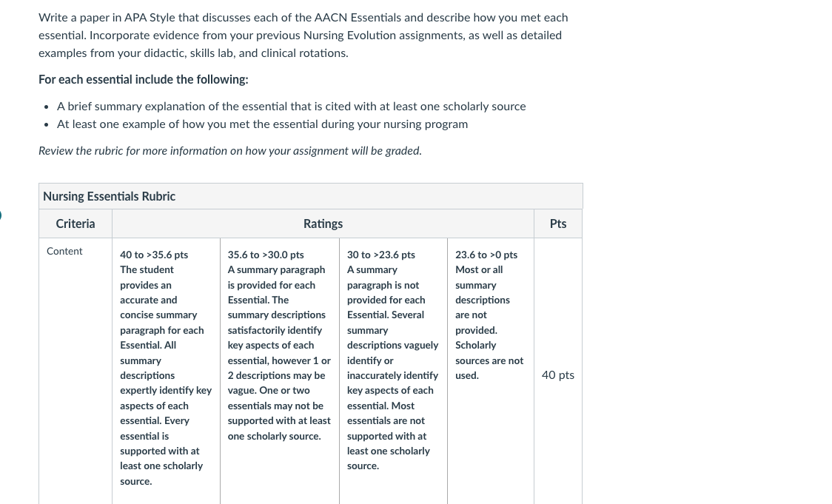The image size is (832, 504).
Task: Choose the 23.6 to >0 pts rating
Action: tap(486, 255)
